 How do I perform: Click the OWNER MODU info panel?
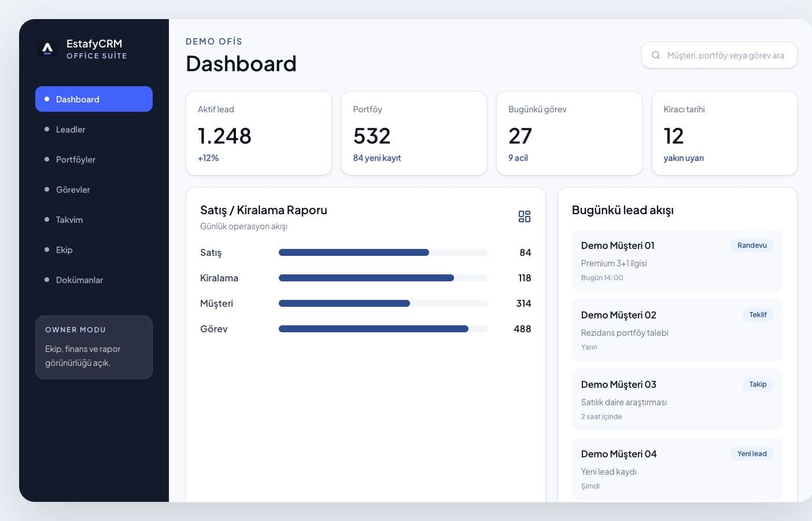pos(94,347)
